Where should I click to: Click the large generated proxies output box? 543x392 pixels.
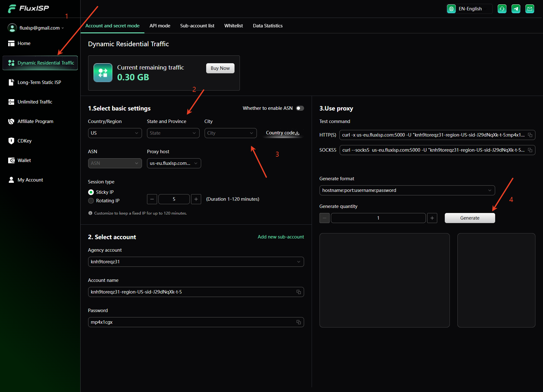tap(385, 280)
